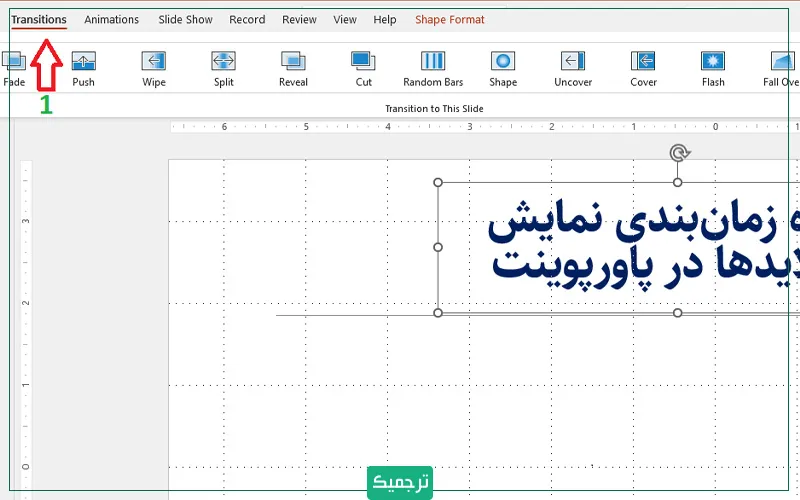Click the rotation handle above the text box
800x500 pixels.
[x=679, y=153]
